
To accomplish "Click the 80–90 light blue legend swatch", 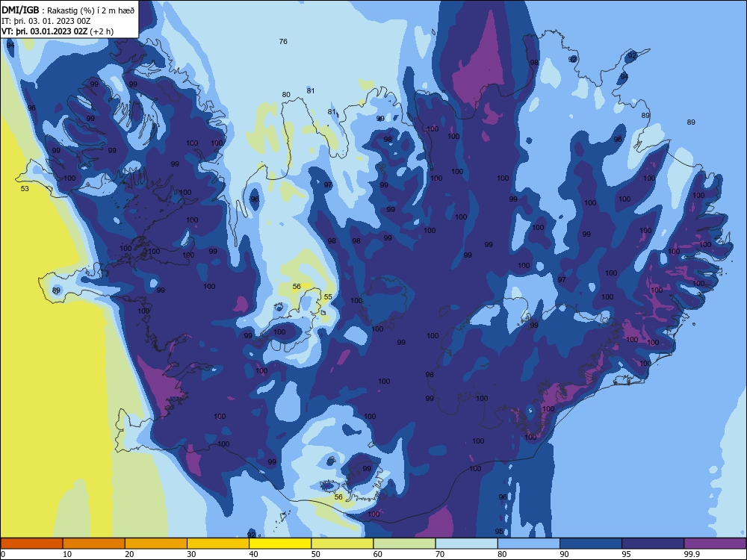I will [529, 544].
